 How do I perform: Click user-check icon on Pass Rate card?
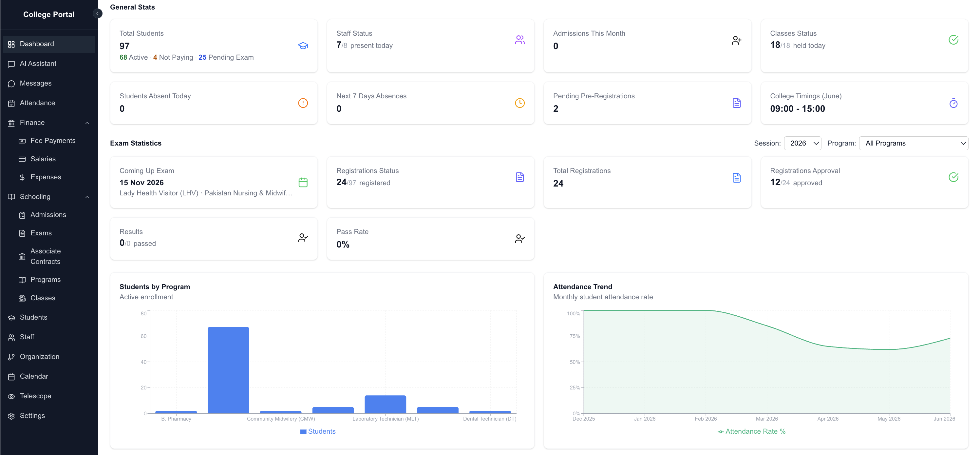pyautogui.click(x=520, y=239)
